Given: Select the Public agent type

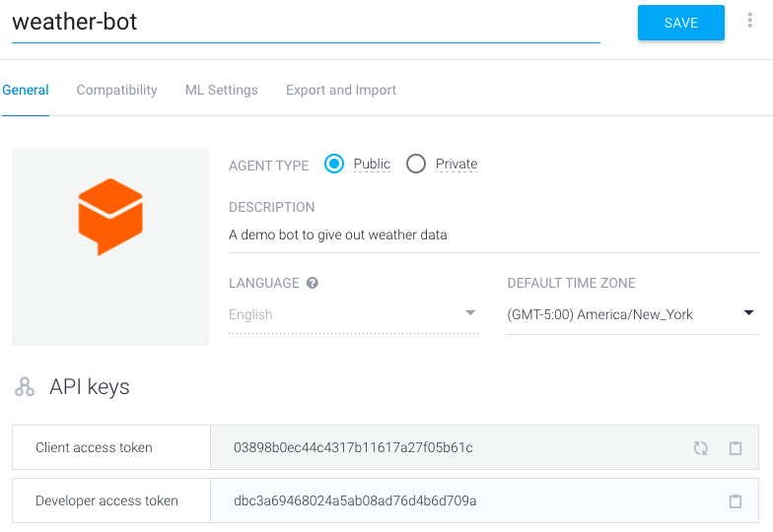Looking at the screenshot, I should (333, 164).
